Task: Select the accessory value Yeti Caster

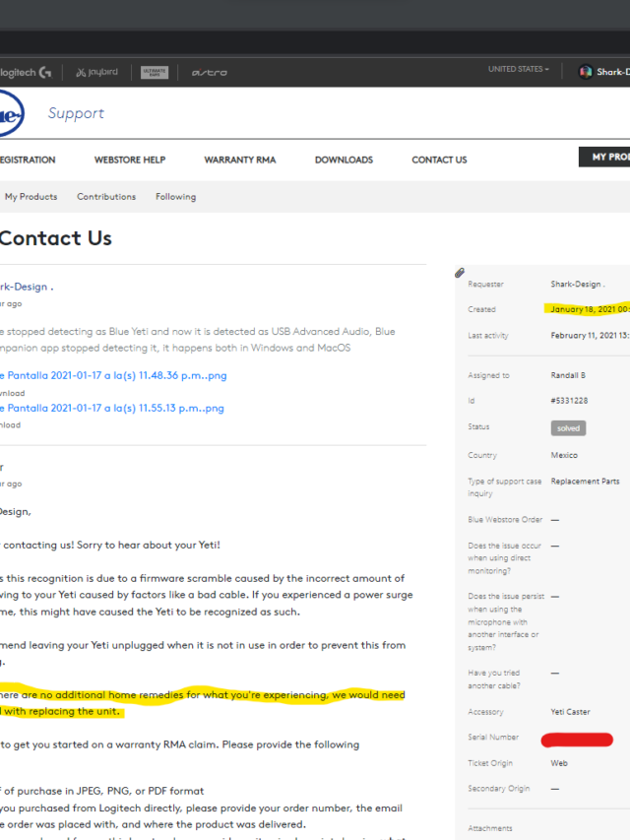Action: (570, 712)
